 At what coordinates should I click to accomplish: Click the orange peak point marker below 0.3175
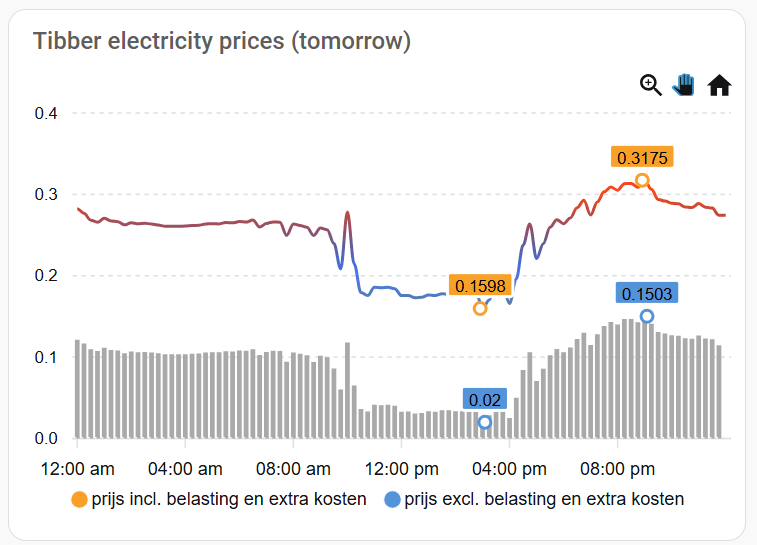(x=642, y=181)
